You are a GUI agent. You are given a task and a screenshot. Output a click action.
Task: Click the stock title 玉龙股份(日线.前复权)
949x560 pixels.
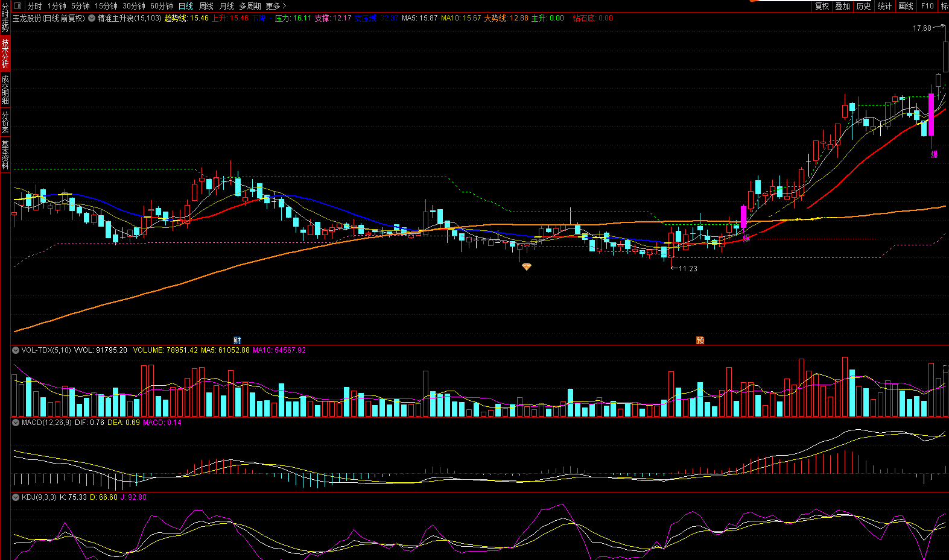[49, 18]
